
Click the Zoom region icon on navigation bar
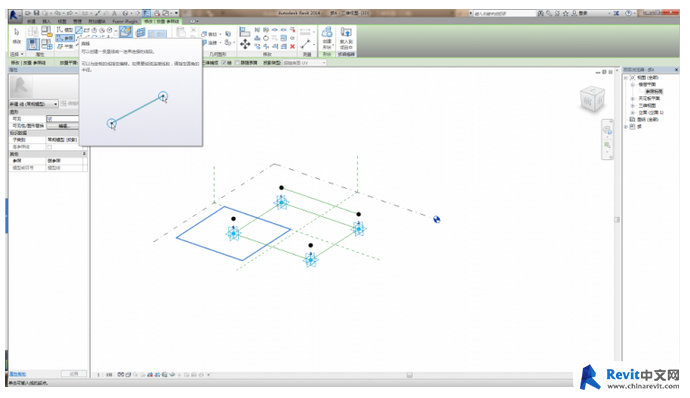pos(608,144)
